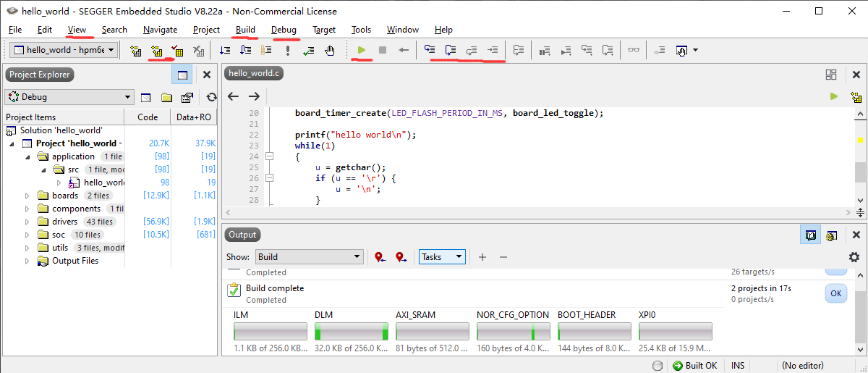Open the Target menu
The height and width of the screenshot is (373, 868).
click(324, 30)
